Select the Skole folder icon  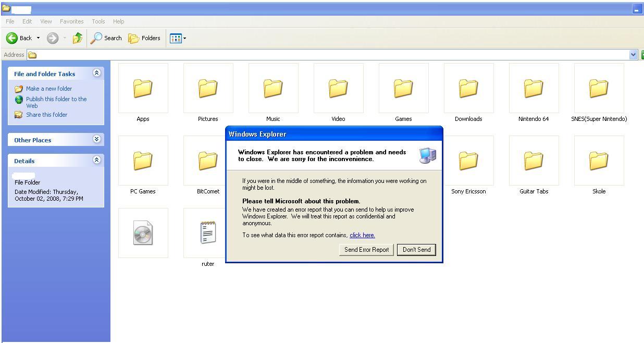point(599,161)
